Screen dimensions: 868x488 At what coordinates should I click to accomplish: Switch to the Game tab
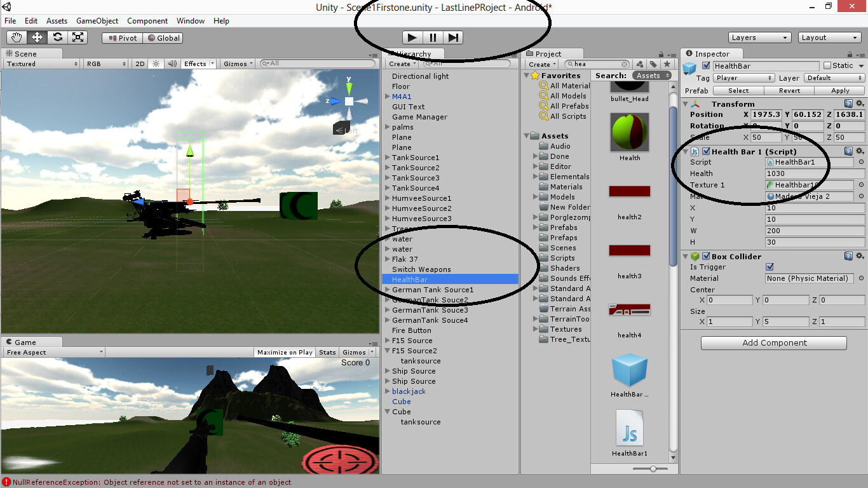click(x=26, y=341)
